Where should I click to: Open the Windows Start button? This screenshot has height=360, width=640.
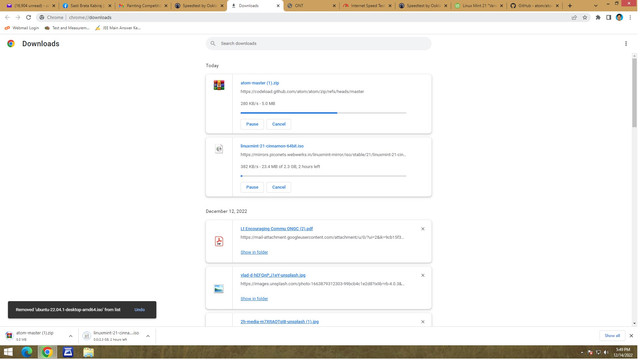(x=8, y=352)
